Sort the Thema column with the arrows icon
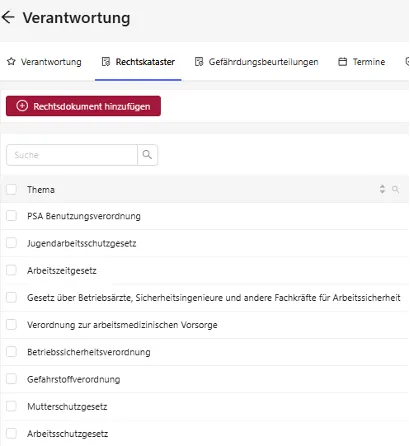410x446 pixels. (x=382, y=189)
